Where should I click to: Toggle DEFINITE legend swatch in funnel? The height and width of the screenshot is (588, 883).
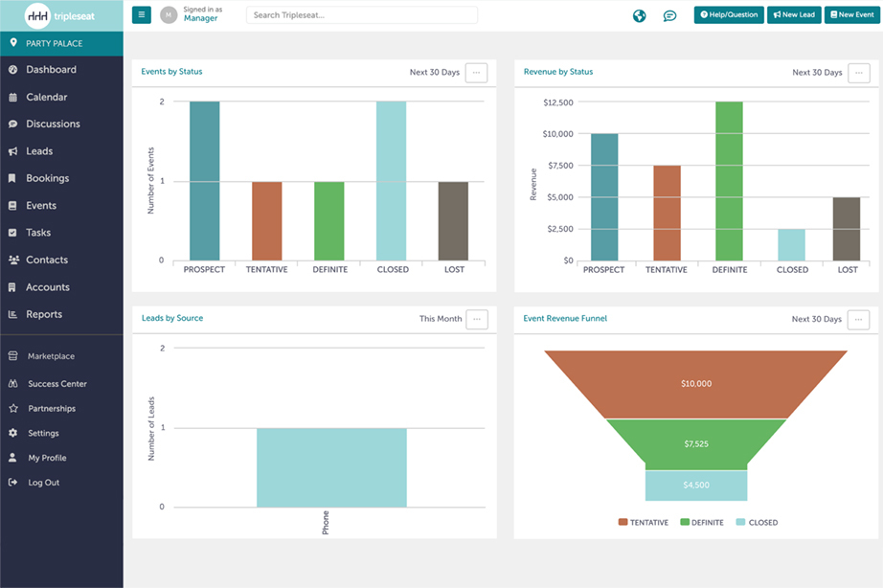click(x=685, y=522)
